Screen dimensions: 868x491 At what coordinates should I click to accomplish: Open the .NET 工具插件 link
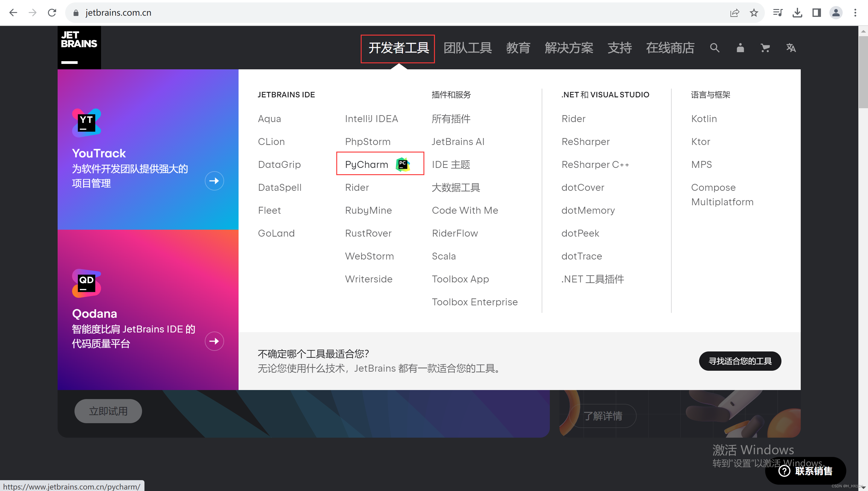(x=593, y=279)
